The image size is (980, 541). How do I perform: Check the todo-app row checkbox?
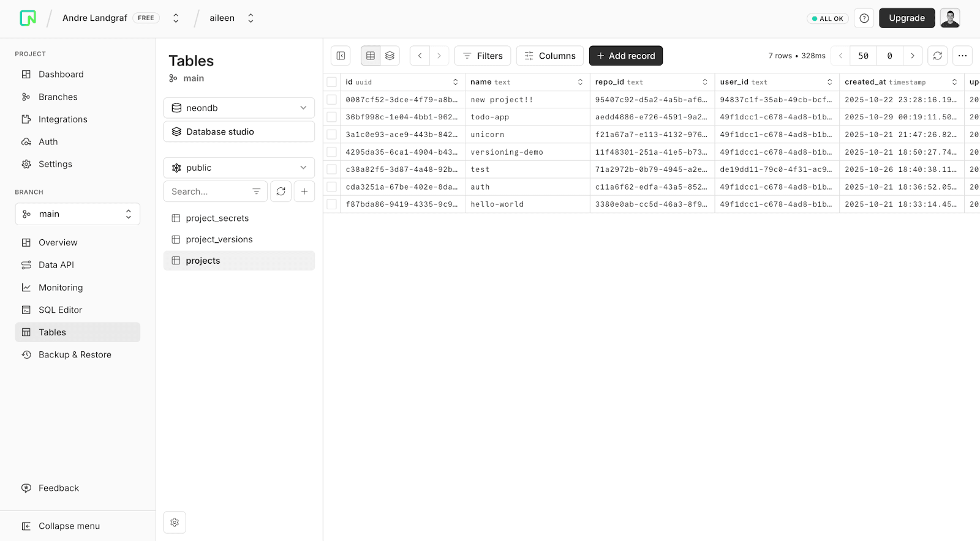pyautogui.click(x=332, y=117)
